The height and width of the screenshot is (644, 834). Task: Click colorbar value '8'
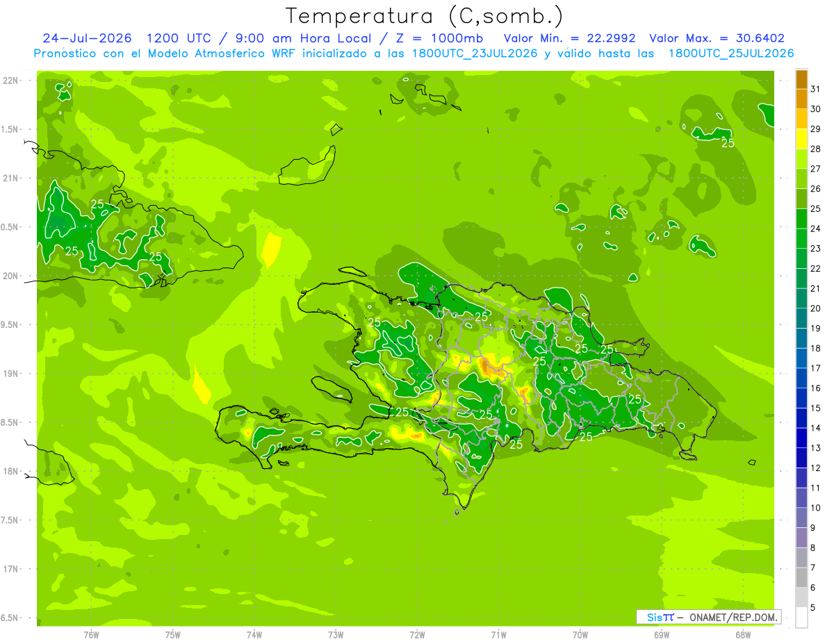tap(813, 547)
